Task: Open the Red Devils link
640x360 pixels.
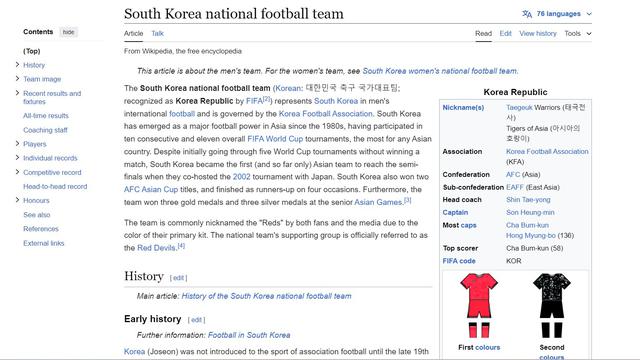Action: point(156,248)
